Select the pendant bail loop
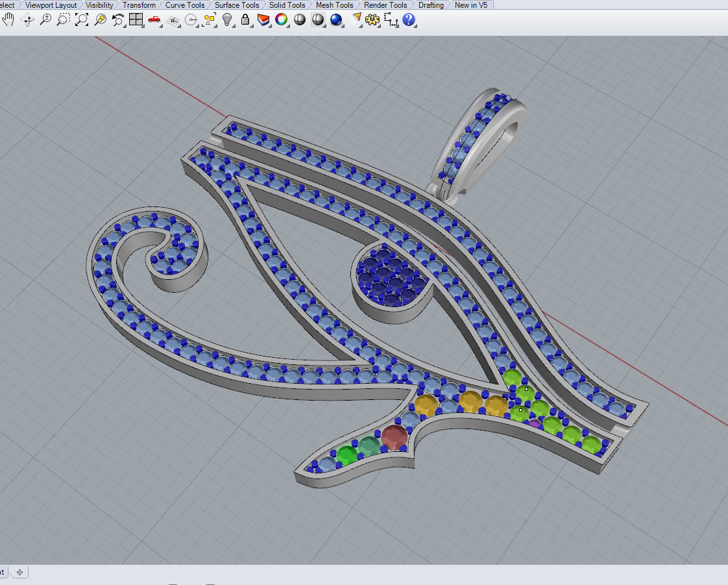 click(x=478, y=144)
